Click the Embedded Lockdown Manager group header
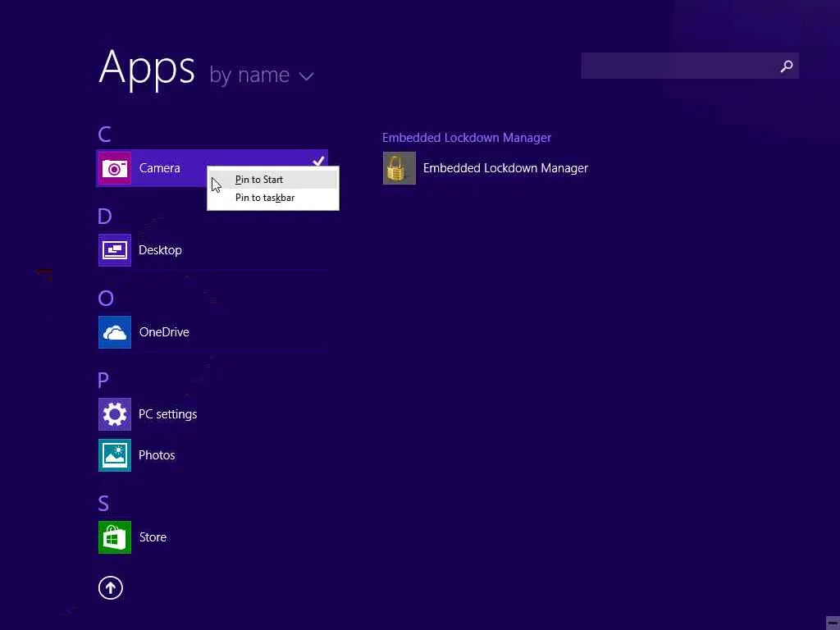Image resolution: width=840 pixels, height=630 pixels. pos(467,138)
